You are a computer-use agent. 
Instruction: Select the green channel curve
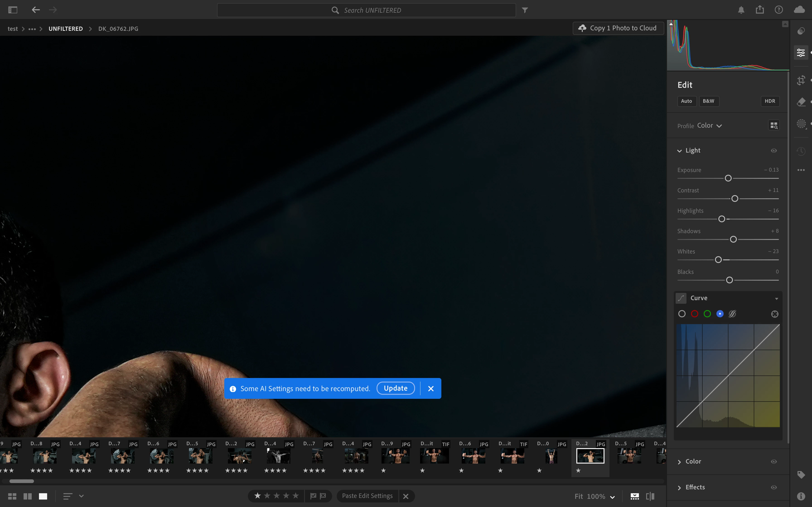[x=707, y=314]
